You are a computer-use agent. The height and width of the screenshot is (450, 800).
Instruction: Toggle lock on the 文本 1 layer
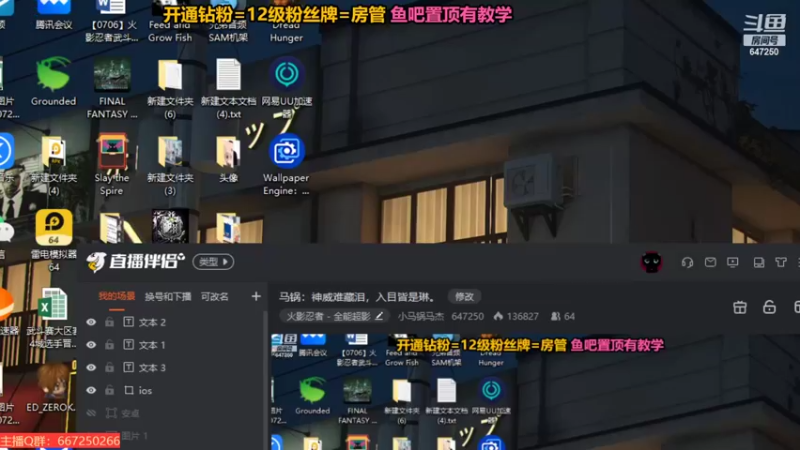point(109,345)
